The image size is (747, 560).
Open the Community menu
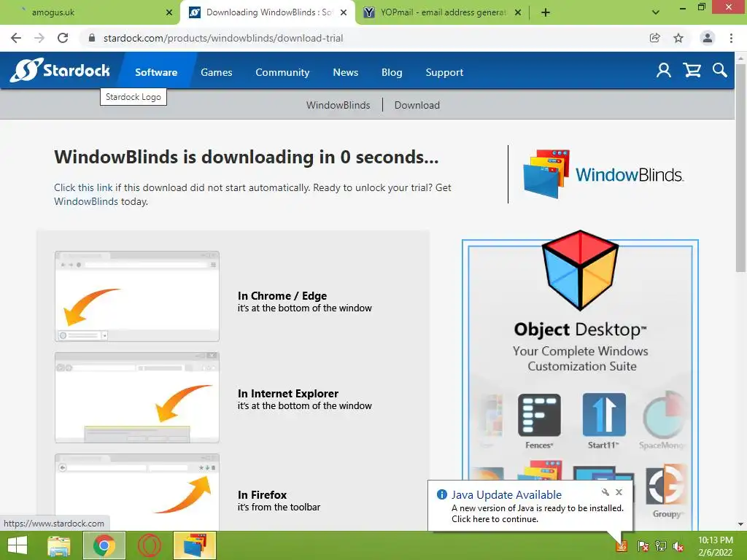pos(282,72)
